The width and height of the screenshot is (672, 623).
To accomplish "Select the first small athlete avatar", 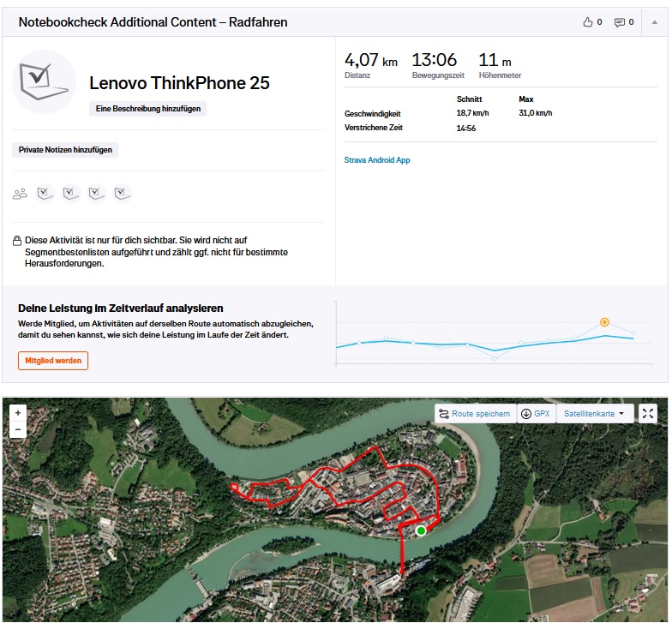I will pos(45,194).
